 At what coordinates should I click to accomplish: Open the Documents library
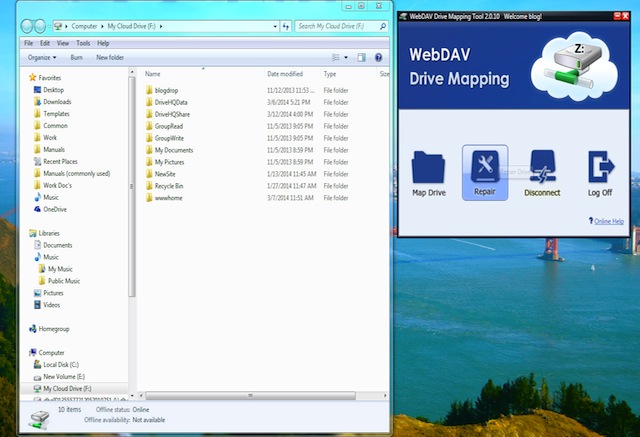pyautogui.click(x=58, y=245)
